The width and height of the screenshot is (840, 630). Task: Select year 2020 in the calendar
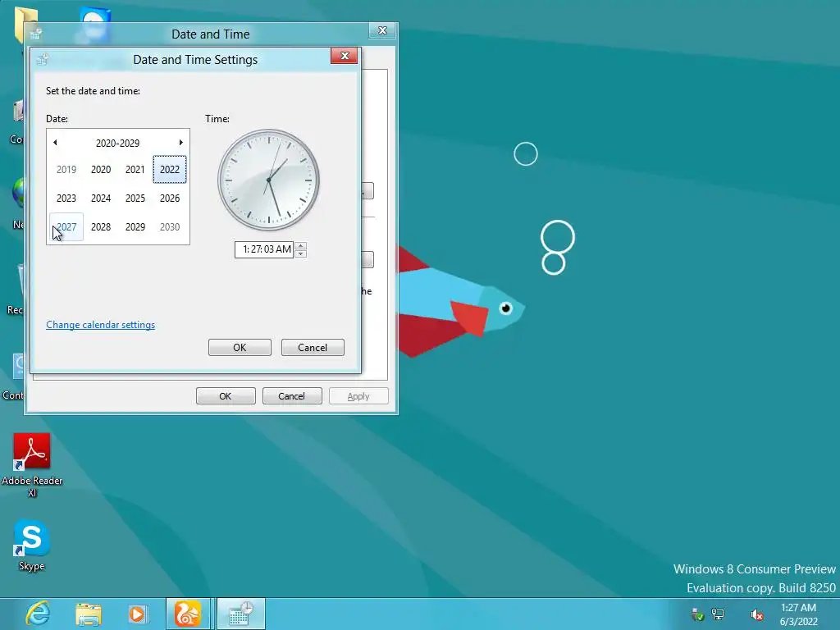coord(101,169)
